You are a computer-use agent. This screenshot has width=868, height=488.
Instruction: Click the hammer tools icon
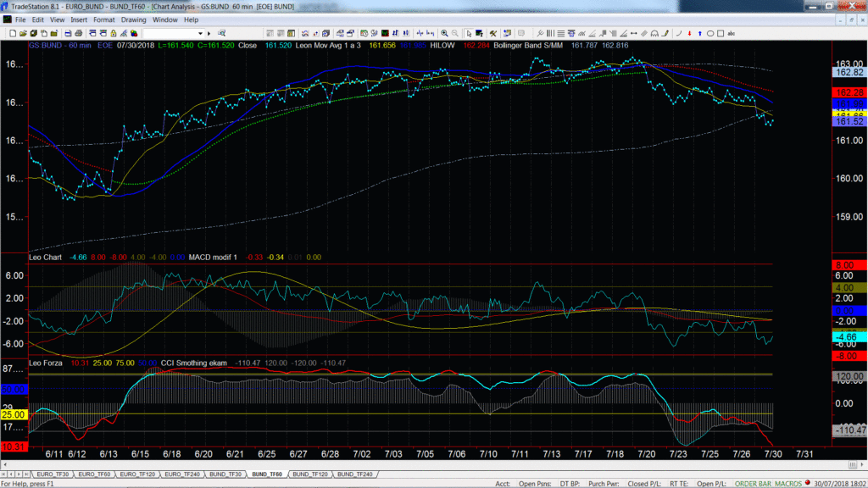point(492,33)
